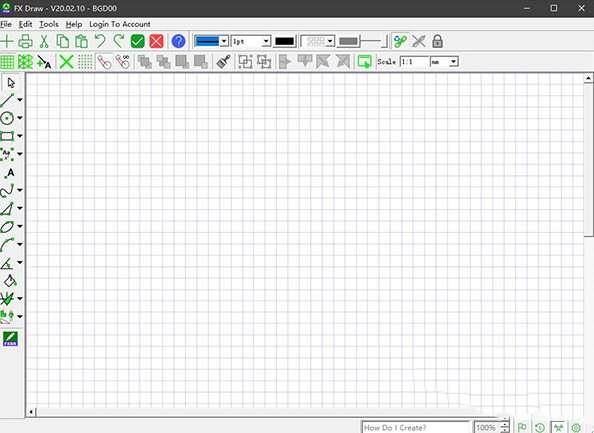
Task: Click the green flag icon in status bar
Action: pos(522,427)
